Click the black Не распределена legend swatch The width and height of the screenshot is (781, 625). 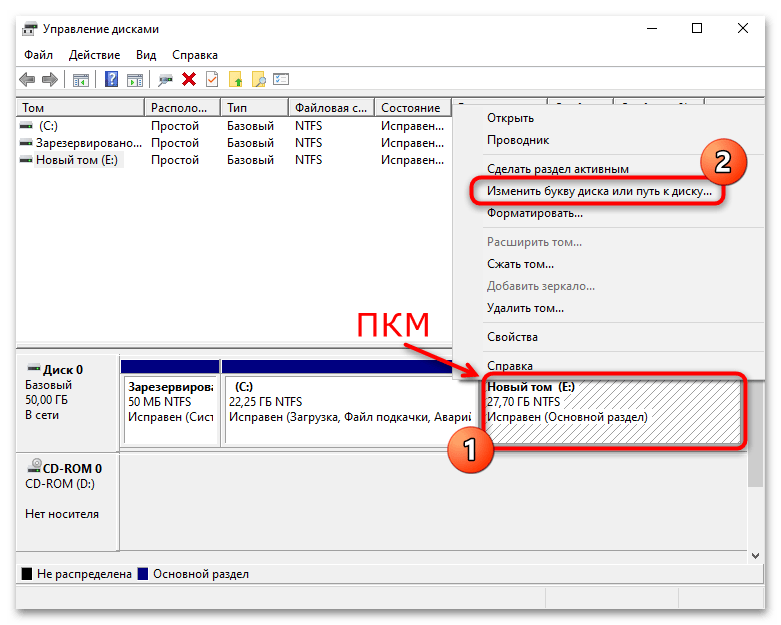27,574
